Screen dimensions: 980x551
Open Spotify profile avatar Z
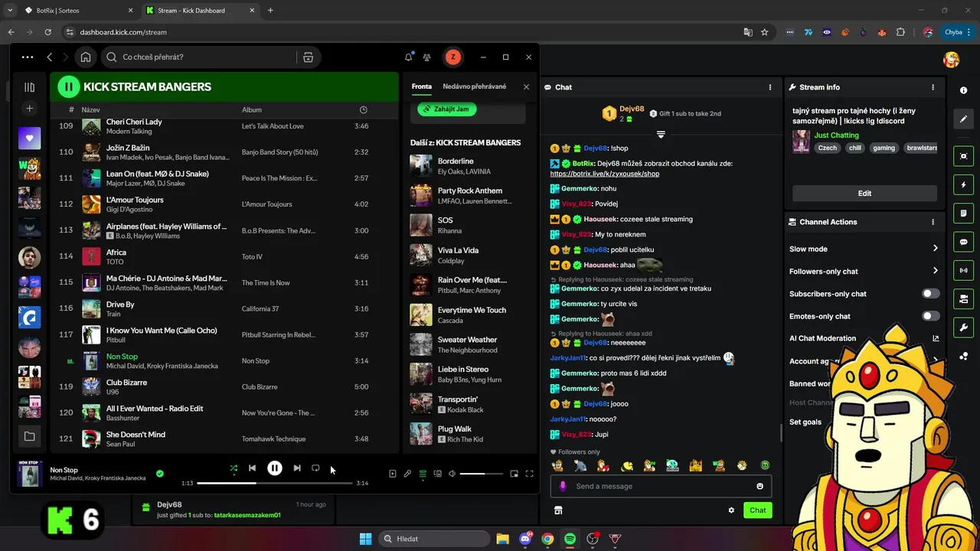pyautogui.click(x=452, y=57)
